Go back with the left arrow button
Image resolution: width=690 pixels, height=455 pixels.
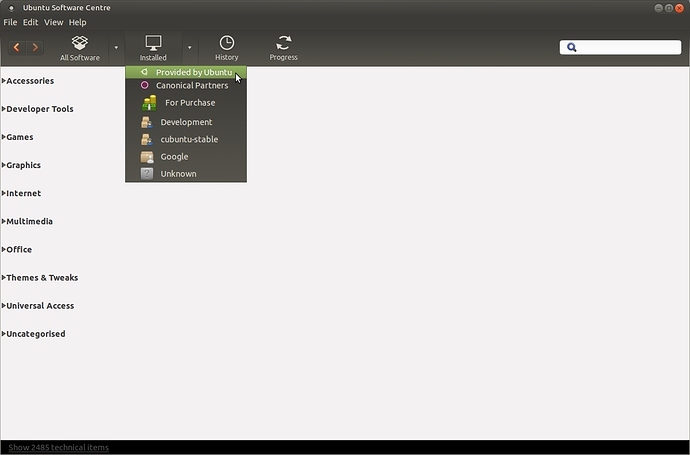(17, 47)
